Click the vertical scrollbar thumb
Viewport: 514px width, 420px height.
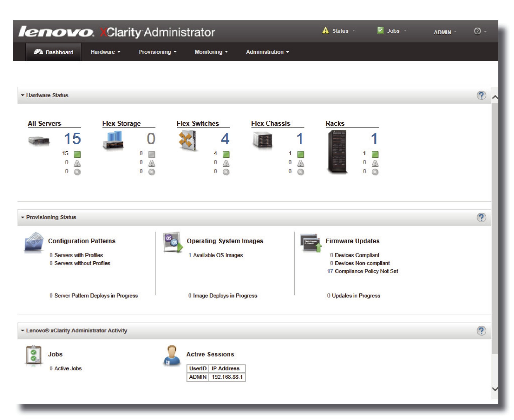tap(495, 228)
